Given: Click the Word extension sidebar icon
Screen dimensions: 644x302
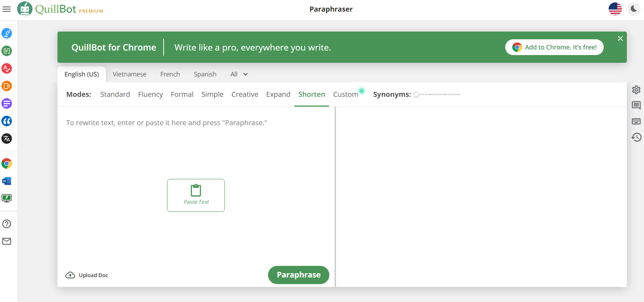Looking at the screenshot, I should [x=7, y=181].
